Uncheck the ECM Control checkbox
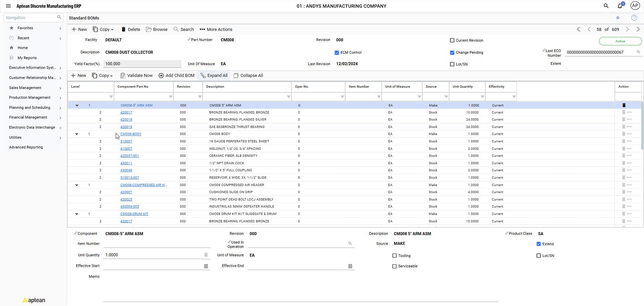Image resolution: width=644 pixels, height=306 pixels. click(x=337, y=52)
